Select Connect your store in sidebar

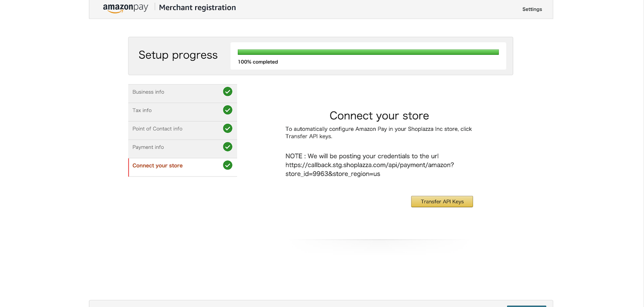point(157,166)
